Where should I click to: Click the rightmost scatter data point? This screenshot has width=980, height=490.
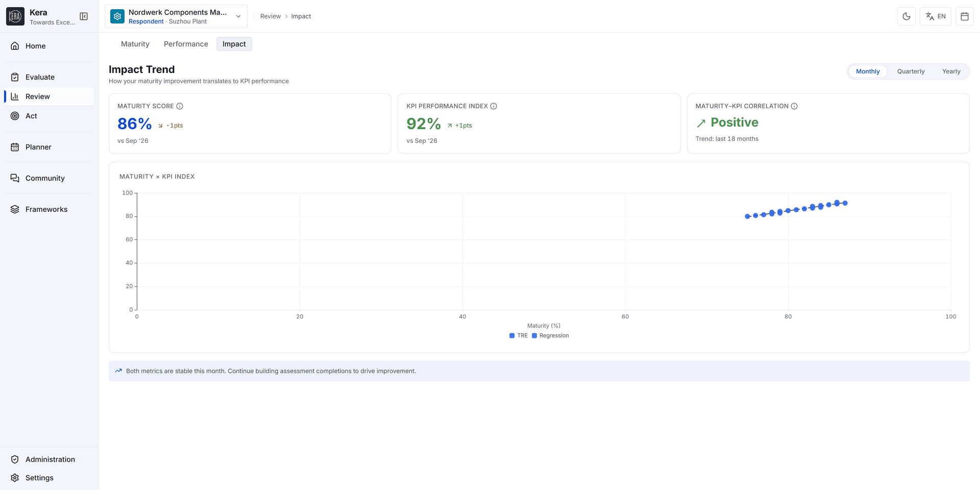pos(845,203)
